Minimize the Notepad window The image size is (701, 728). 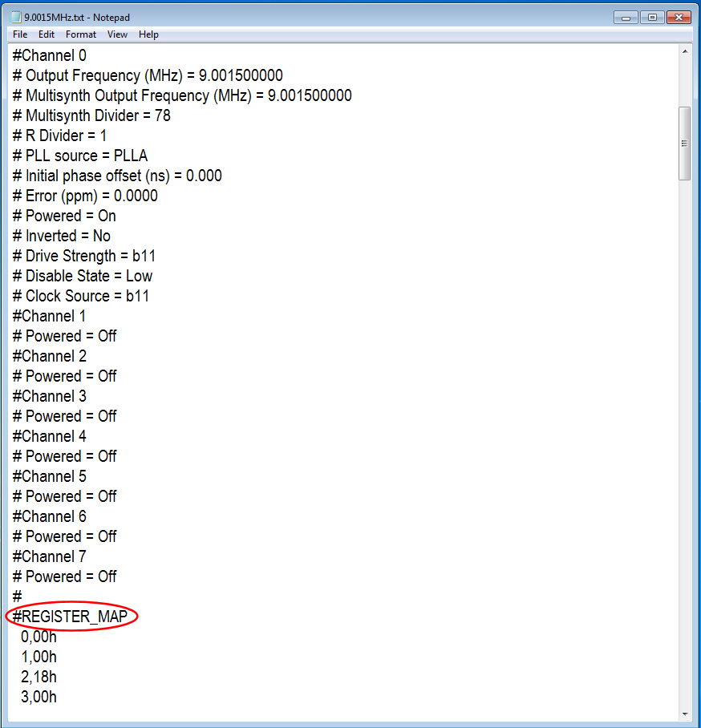[627, 17]
